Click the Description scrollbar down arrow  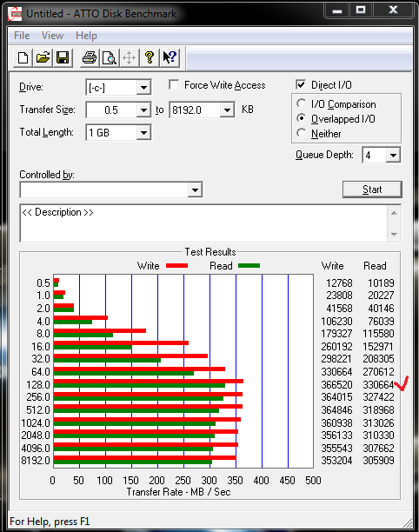pos(394,234)
